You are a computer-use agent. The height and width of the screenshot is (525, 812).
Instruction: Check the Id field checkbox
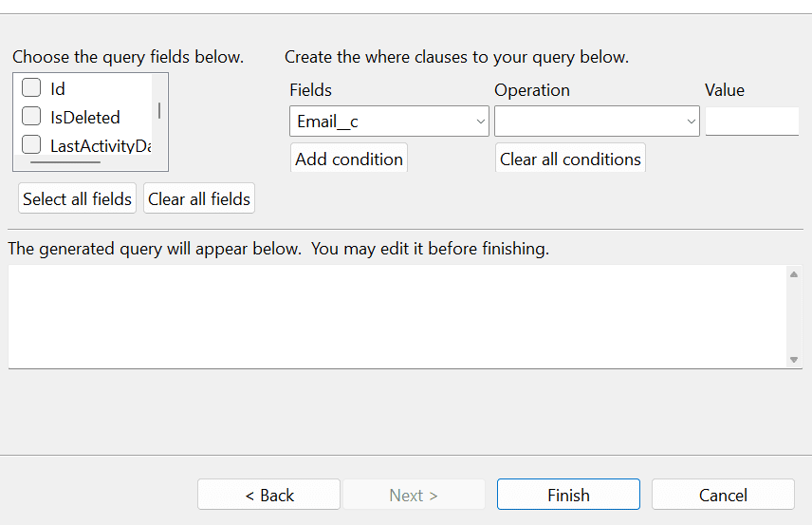pos(31,88)
